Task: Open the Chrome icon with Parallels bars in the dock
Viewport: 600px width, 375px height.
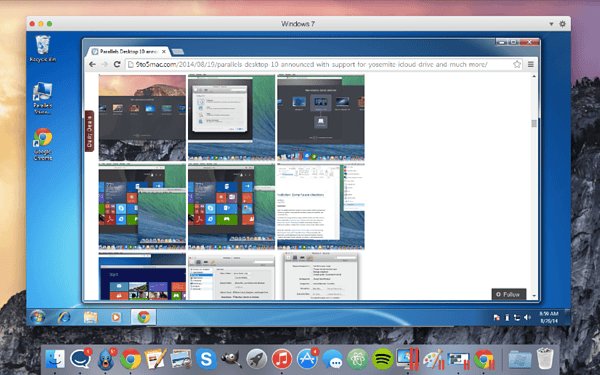Action: click(484, 359)
